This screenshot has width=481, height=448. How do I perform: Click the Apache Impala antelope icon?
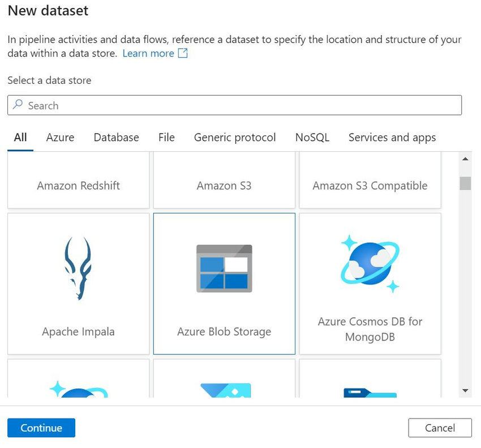click(78, 268)
